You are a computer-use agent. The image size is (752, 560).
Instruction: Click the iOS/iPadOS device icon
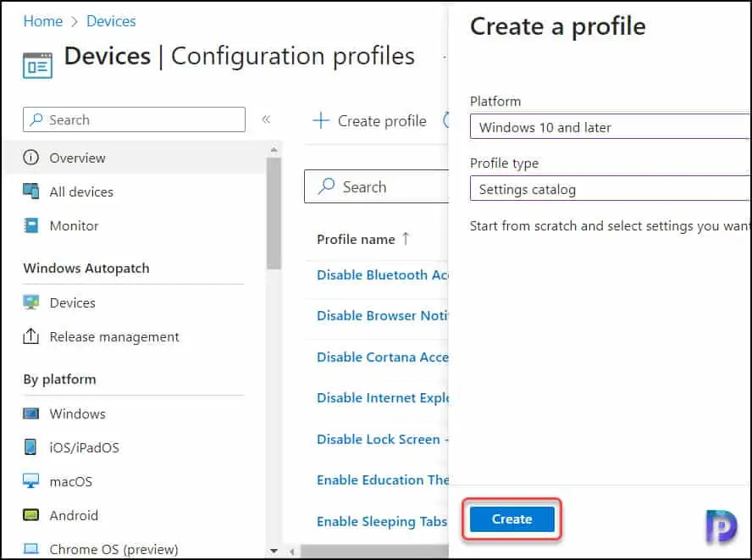click(30, 446)
